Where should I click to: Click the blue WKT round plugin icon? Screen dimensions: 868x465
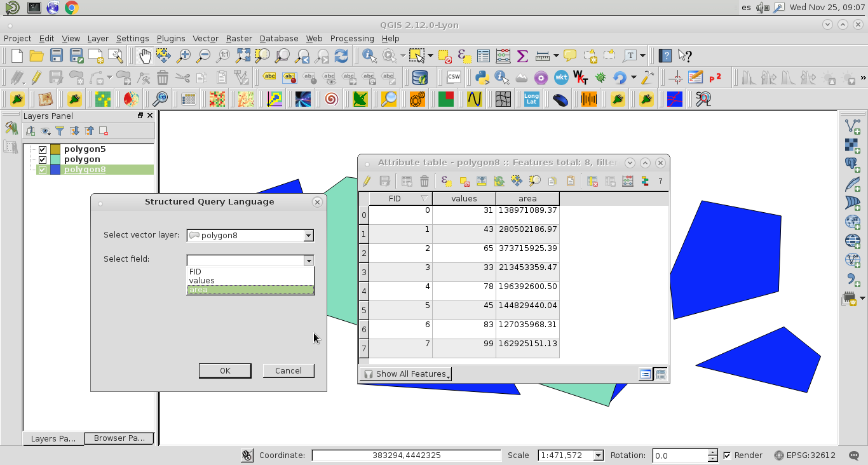tap(561, 77)
